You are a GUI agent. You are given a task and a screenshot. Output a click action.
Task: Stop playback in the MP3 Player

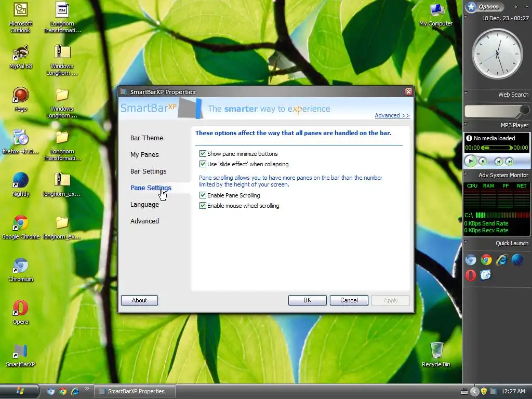tap(483, 162)
